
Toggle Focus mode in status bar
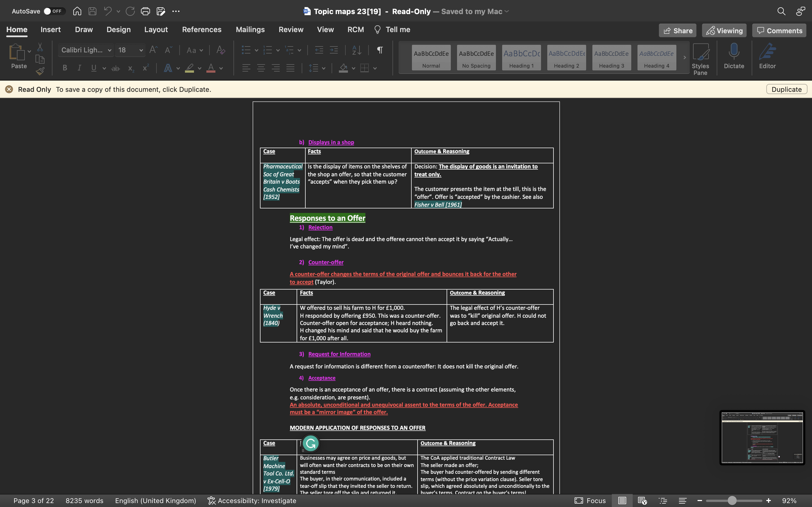(x=590, y=501)
